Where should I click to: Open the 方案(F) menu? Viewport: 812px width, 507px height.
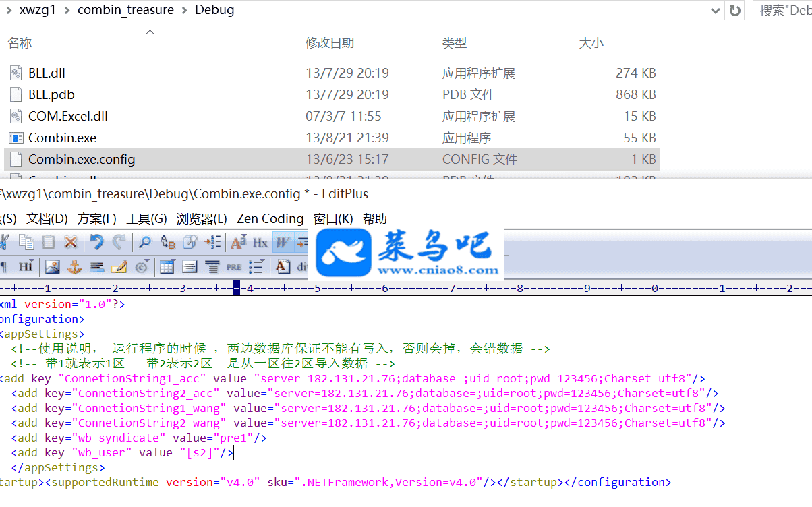[x=97, y=218]
